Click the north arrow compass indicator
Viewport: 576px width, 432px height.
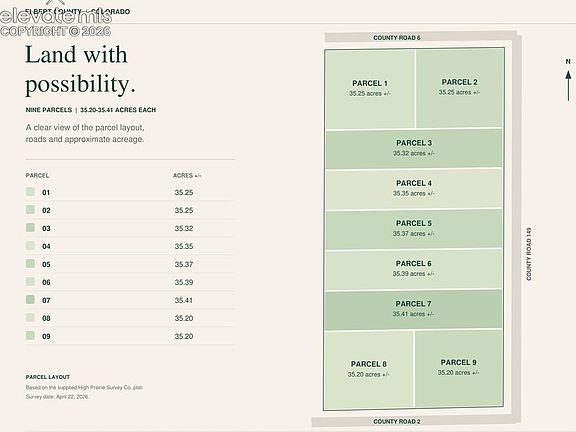568,80
